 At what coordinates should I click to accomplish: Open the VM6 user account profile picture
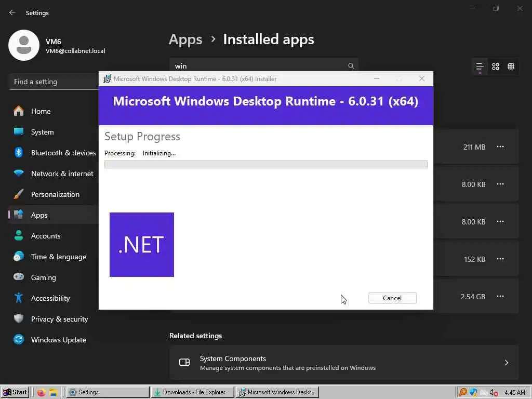click(x=24, y=45)
